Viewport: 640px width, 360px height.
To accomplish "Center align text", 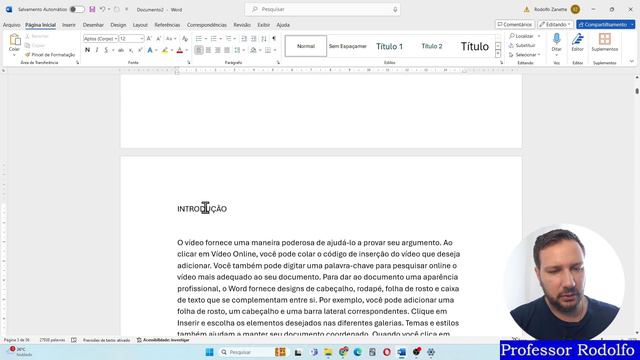I will tap(208, 50).
